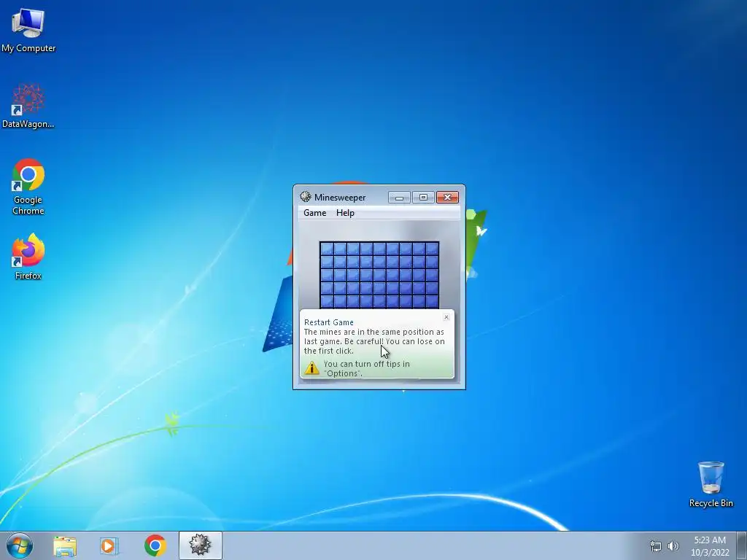Launch Windows Media Player from the taskbar
This screenshot has height=560, width=747.
109,545
